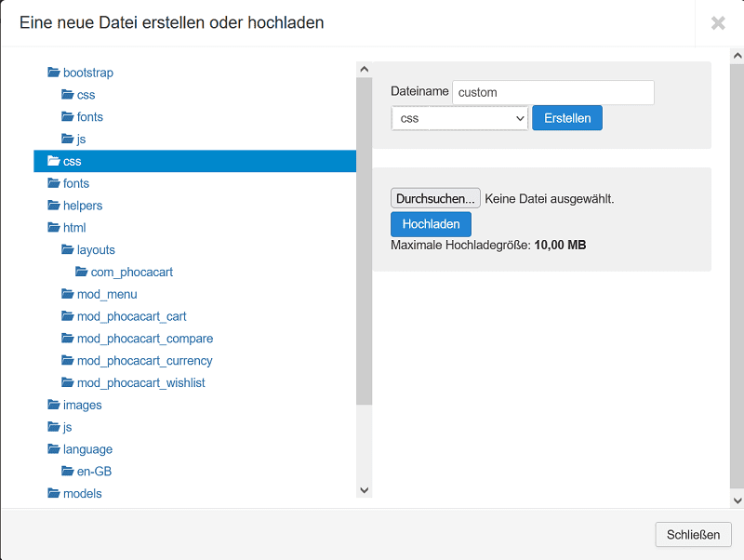Image resolution: width=744 pixels, height=560 pixels.
Task: Click the Schließen button
Action: coord(693,535)
